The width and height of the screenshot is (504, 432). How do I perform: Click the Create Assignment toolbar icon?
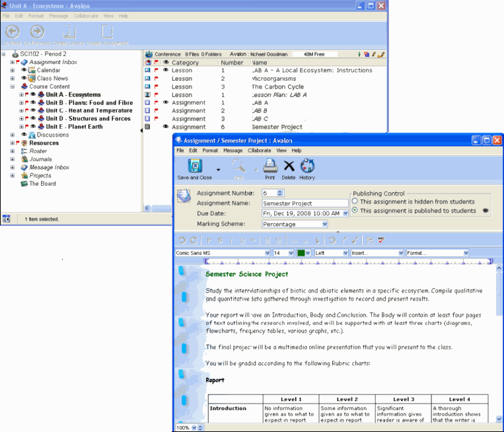[106, 32]
